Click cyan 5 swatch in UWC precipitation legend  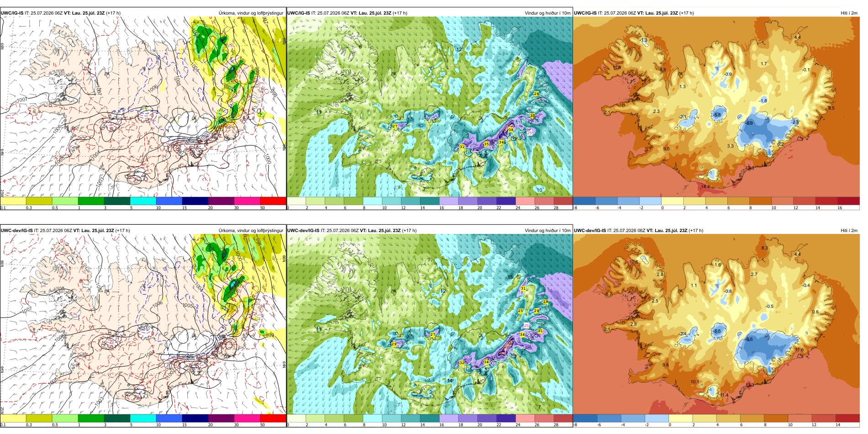tap(143, 201)
